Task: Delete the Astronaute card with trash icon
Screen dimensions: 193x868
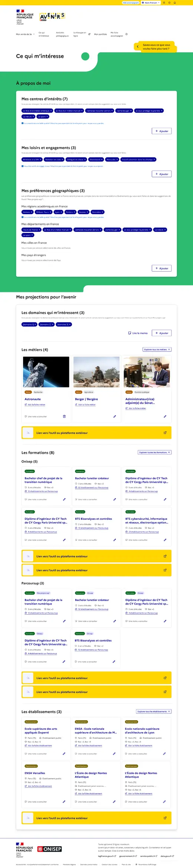Action: click(x=64, y=416)
